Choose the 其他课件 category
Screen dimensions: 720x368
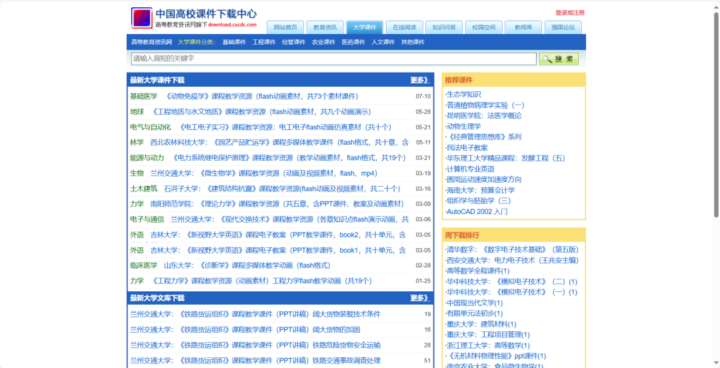413,42
